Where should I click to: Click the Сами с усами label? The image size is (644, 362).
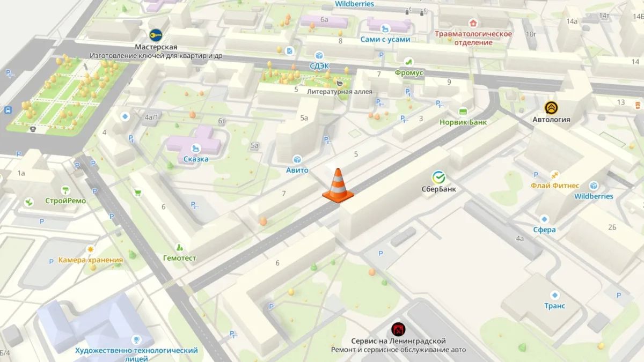coord(385,39)
